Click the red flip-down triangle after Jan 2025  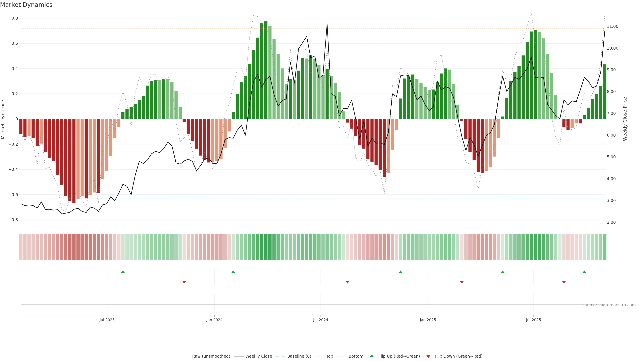462,282
